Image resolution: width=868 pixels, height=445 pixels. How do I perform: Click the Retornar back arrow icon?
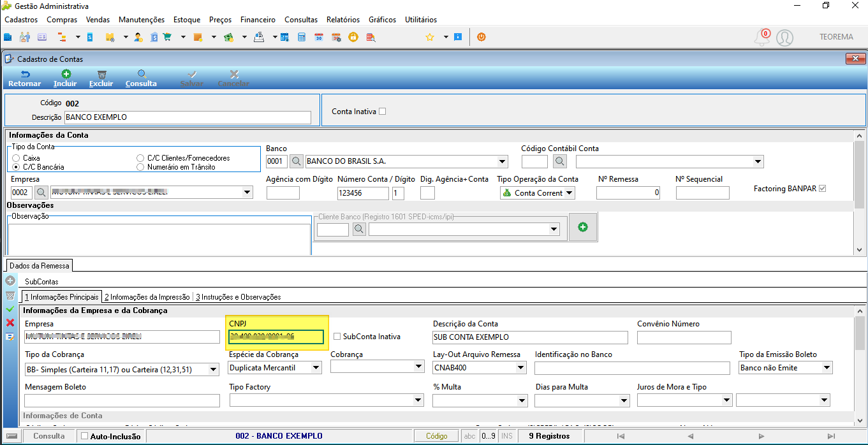(25, 75)
